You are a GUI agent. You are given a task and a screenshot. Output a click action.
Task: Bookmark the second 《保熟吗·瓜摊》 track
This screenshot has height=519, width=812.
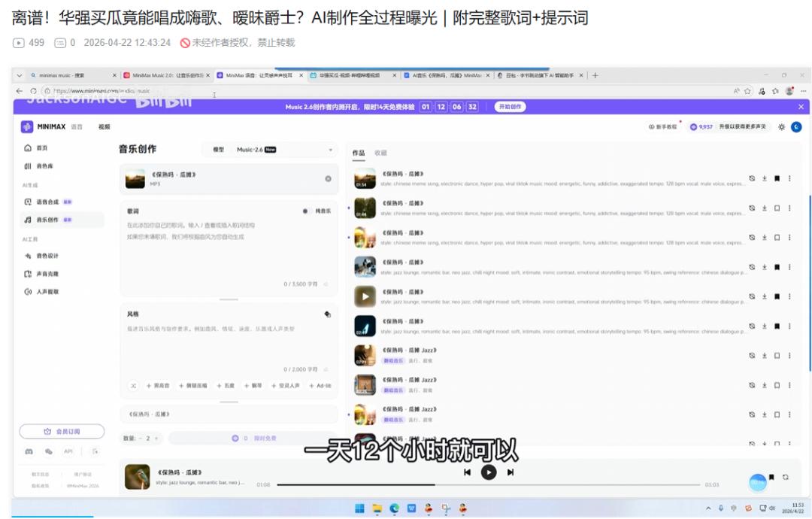pos(777,208)
